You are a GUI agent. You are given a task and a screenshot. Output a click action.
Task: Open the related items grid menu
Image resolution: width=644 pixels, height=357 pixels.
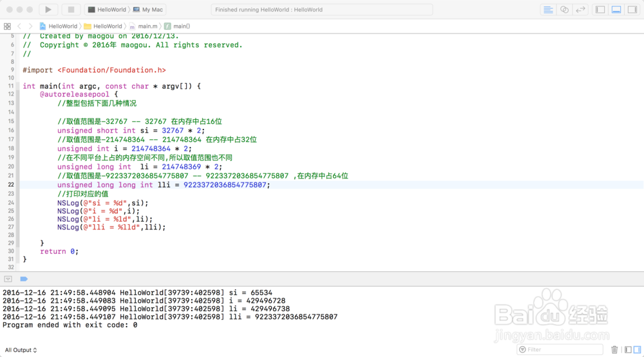pyautogui.click(x=7, y=26)
